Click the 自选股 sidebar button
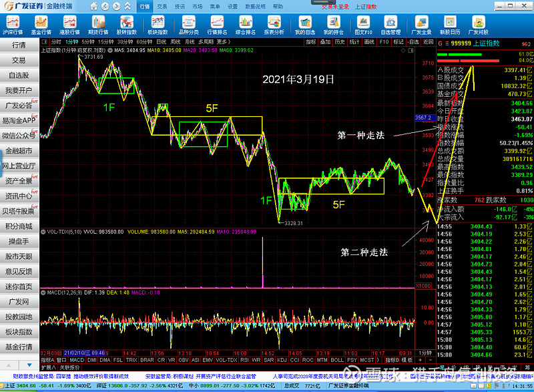Screen dimensions: 534x392 (x=19, y=75)
